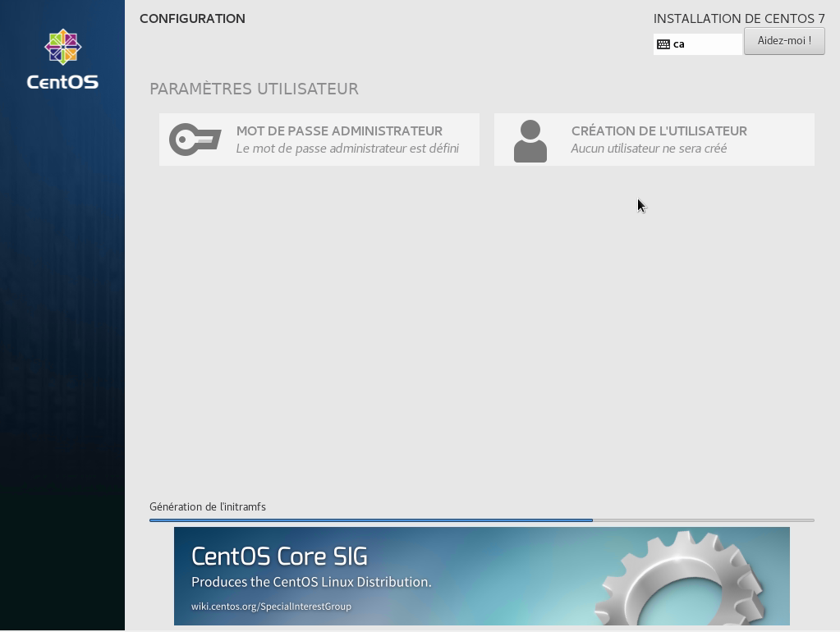The height and width of the screenshot is (632, 840).
Task: Click "Produces the CentOS Linux Distribution" banner text
Action: (x=311, y=582)
